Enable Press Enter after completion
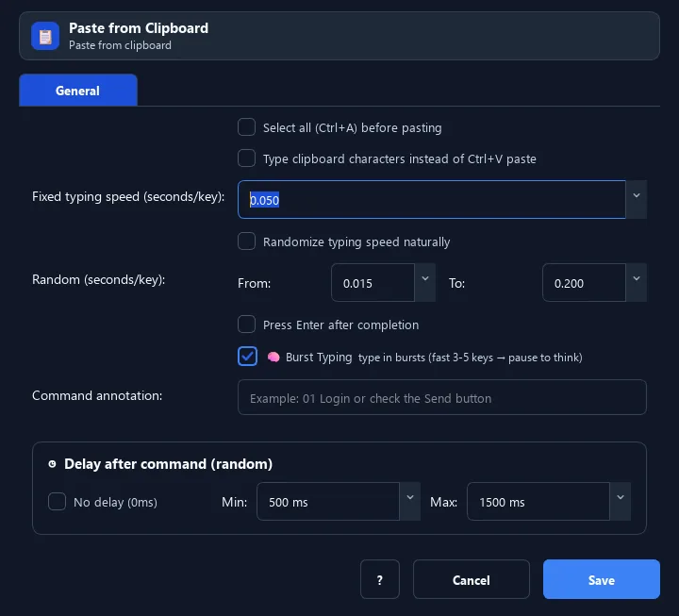Image resolution: width=679 pixels, height=616 pixels. pyautogui.click(x=246, y=324)
